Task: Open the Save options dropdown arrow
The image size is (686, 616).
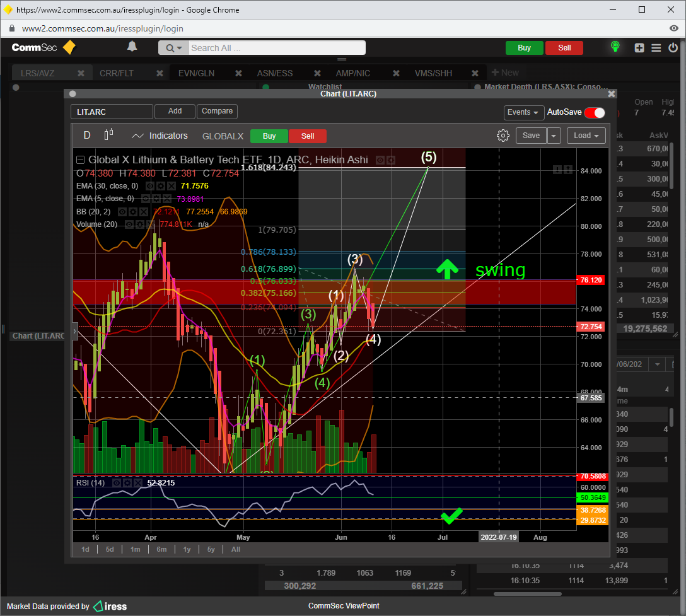Action: pos(554,136)
